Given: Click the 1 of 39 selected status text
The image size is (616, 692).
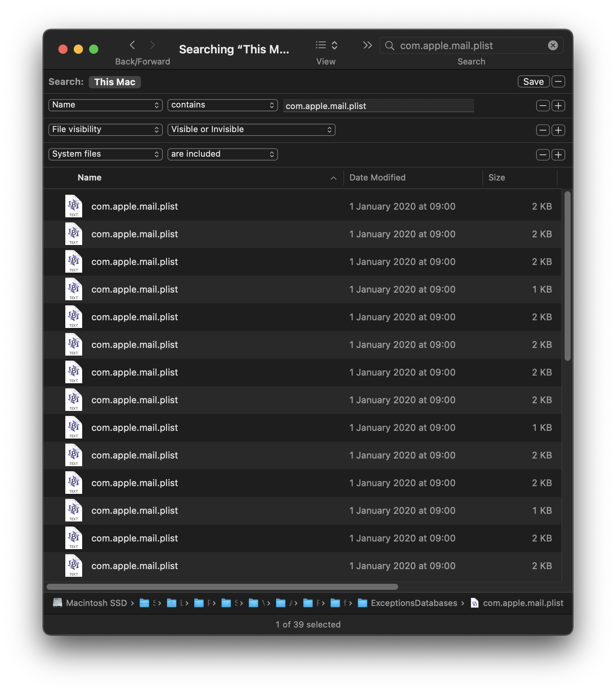Looking at the screenshot, I should click(x=308, y=624).
